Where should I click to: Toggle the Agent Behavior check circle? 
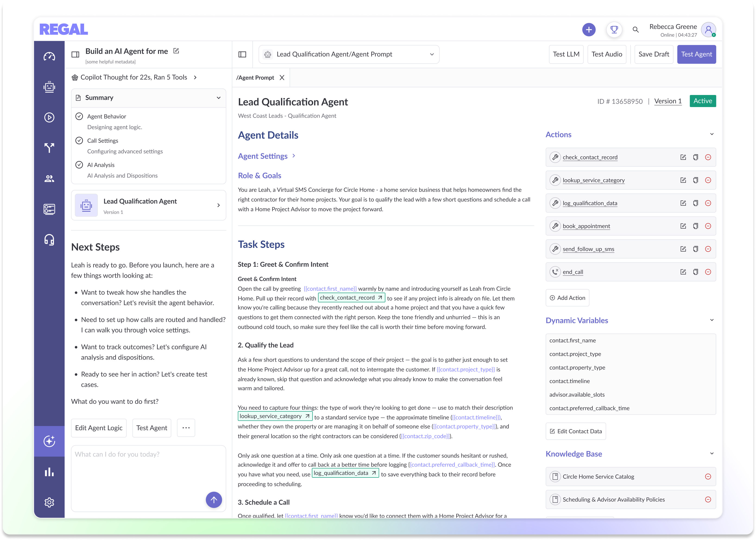(x=79, y=116)
